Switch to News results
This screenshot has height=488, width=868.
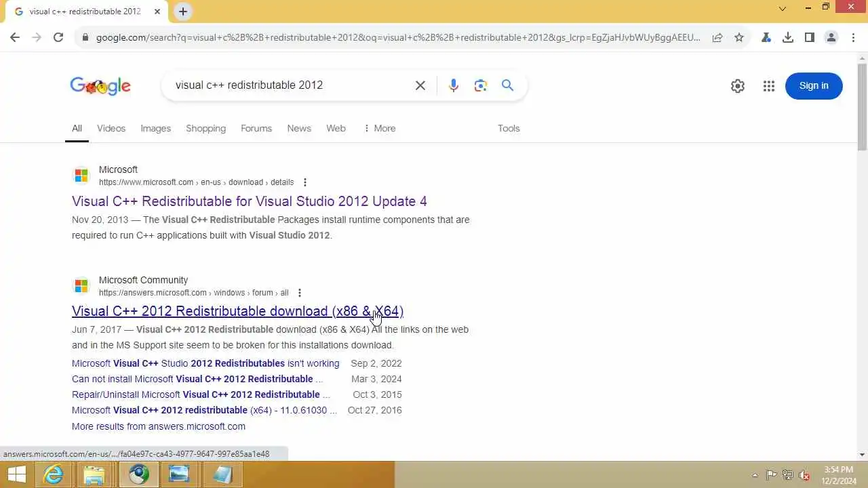(x=299, y=128)
